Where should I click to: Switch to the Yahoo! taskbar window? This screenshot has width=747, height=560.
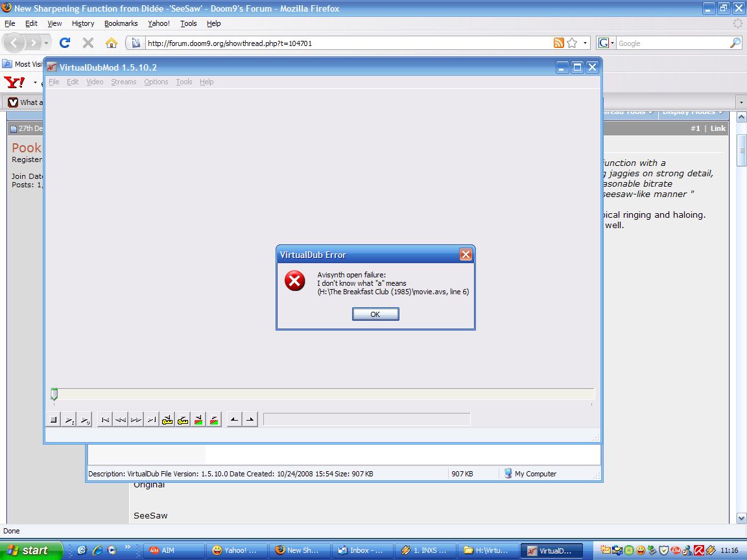[236, 550]
